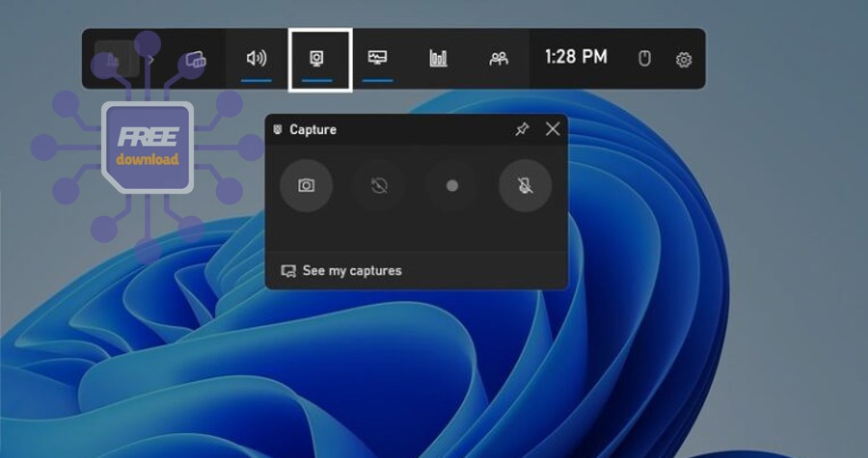Open the widget menu button at bar's left end
This screenshot has width=868, height=458.
pyautogui.click(x=113, y=59)
